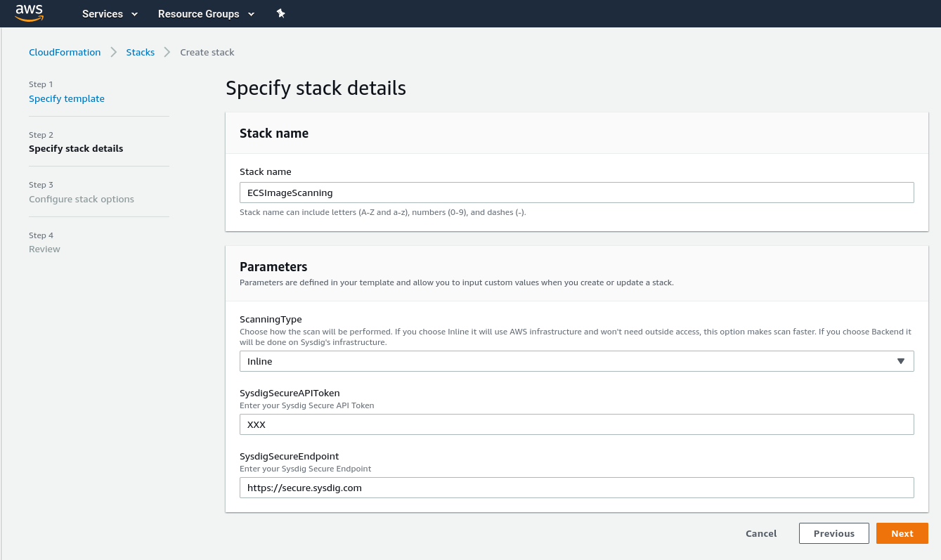Go to CloudFormation breadcrumb link
Screen dimensions: 941x560
[65, 52]
